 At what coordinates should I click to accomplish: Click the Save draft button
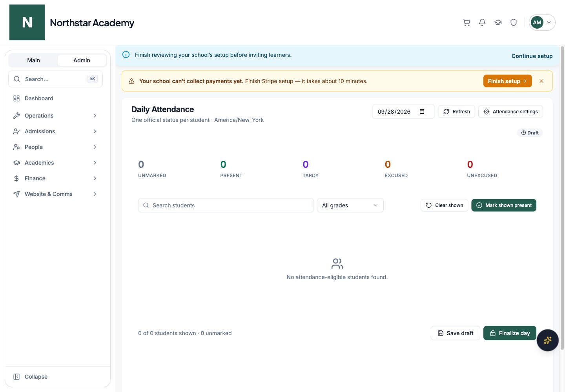(x=456, y=333)
